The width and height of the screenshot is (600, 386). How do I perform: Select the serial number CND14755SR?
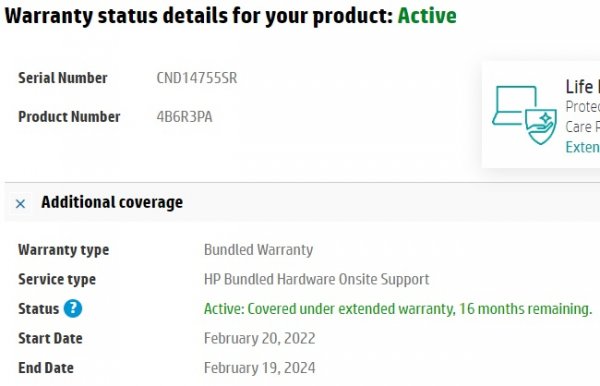tap(197, 78)
